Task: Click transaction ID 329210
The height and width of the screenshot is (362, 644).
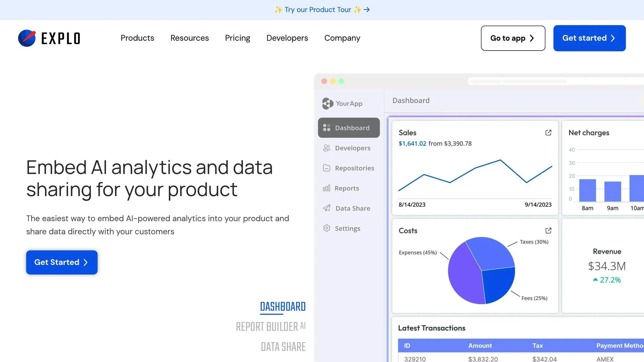Action: (415, 359)
